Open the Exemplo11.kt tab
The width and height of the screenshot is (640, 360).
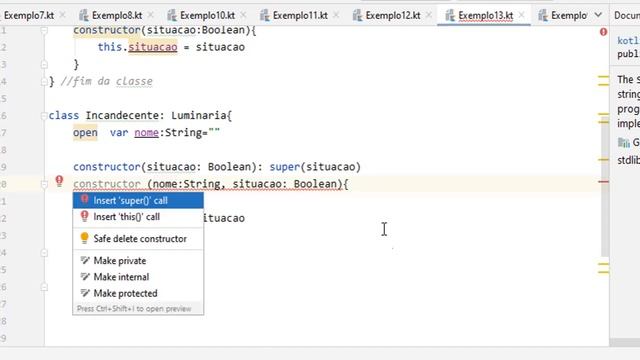(300, 16)
